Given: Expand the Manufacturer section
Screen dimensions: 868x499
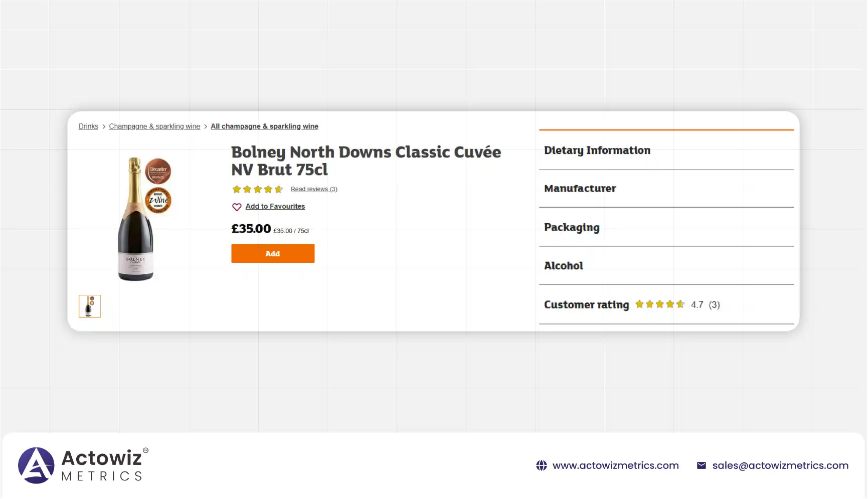Looking at the screenshot, I should (x=580, y=189).
